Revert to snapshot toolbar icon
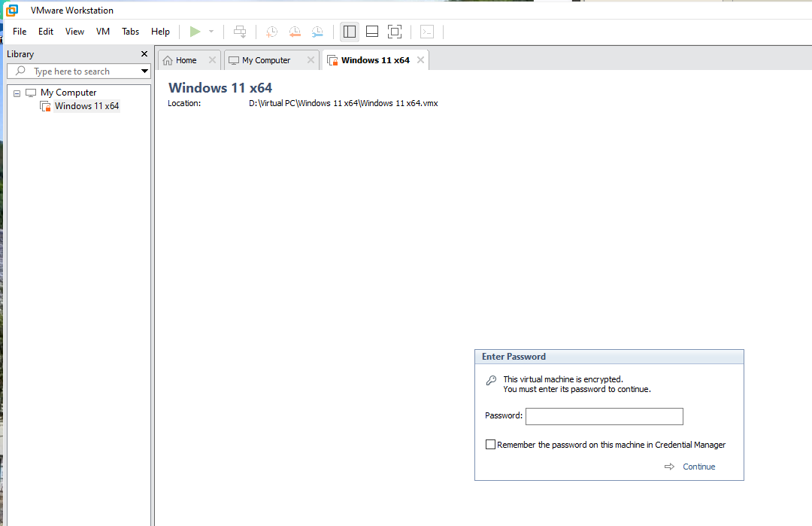 [x=295, y=32]
